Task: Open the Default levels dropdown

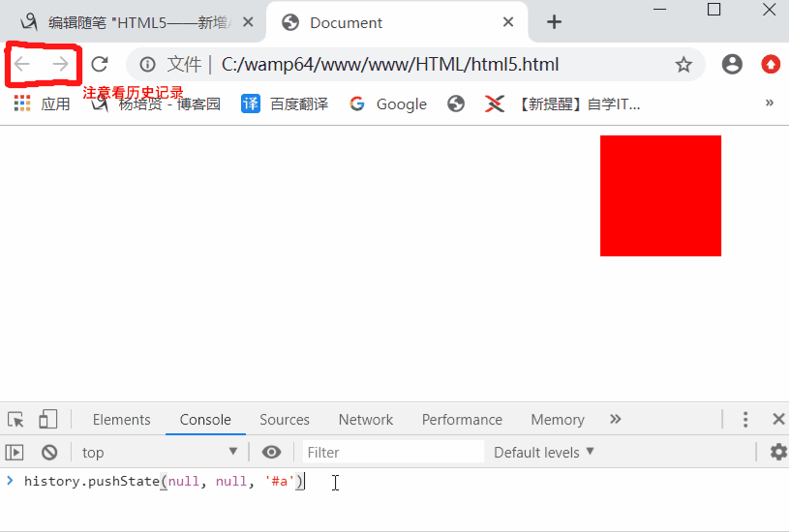Action: (x=543, y=452)
